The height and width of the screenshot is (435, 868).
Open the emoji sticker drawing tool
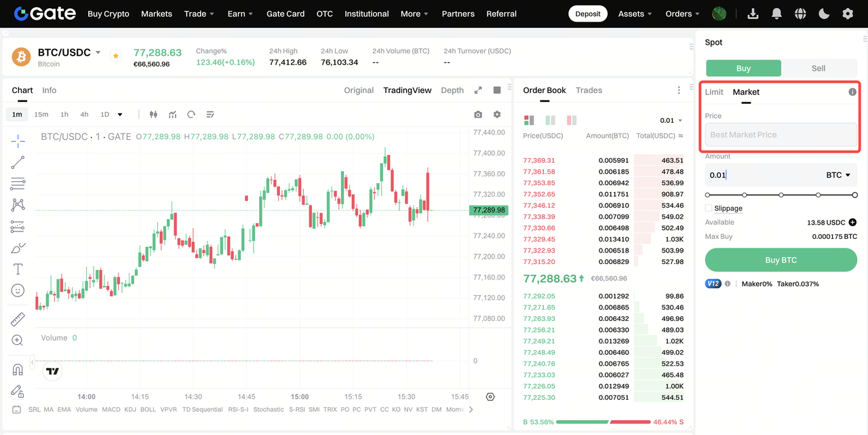(x=18, y=290)
